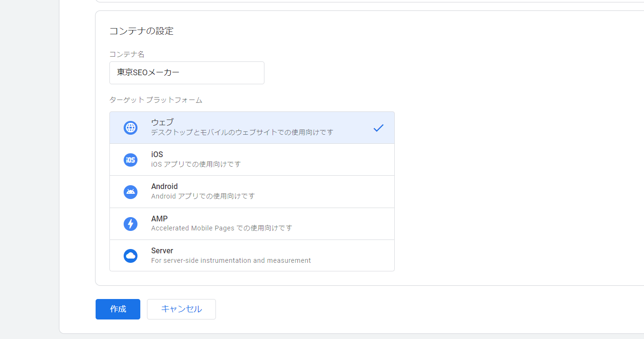Click the checkmark on the ウェブ row

(x=379, y=128)
